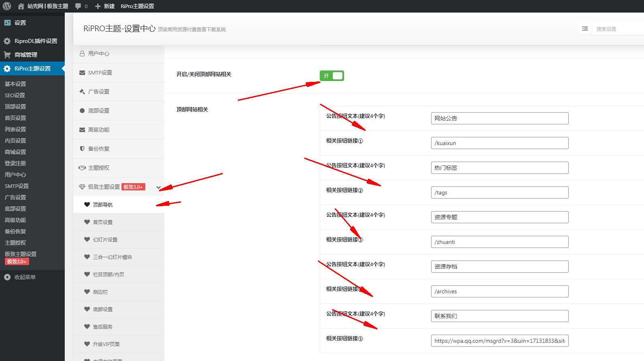Click the 商城管理 cart icon

[7, 55]
